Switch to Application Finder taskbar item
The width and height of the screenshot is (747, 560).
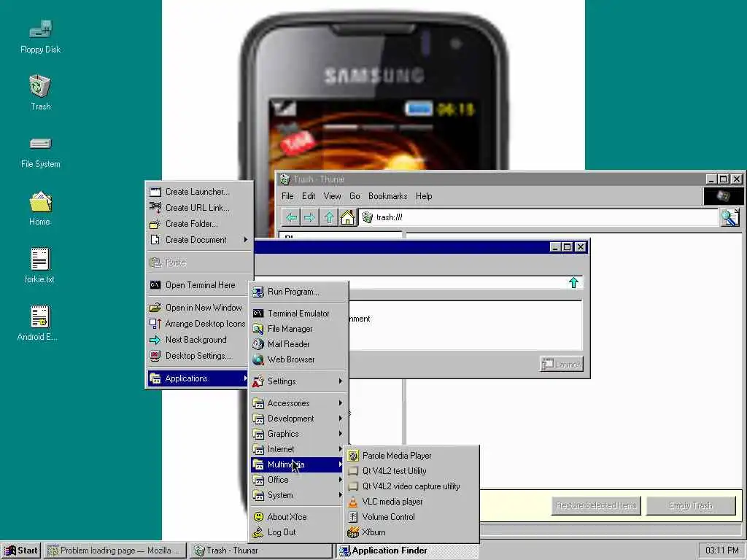click(407, 551)
